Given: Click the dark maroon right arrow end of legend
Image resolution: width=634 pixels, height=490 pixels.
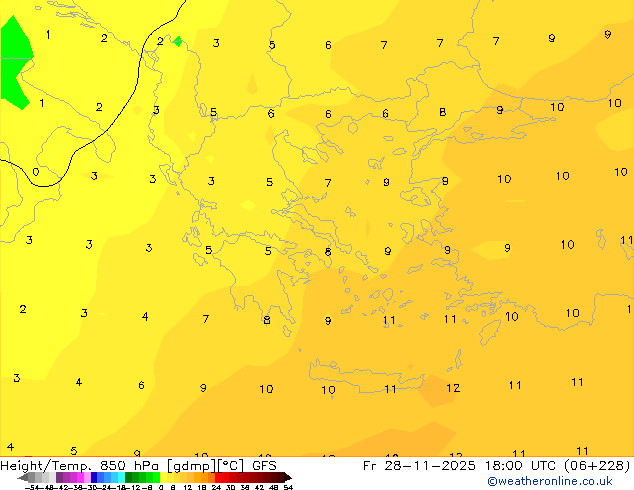Looking at the screenshot, I should point(288,477).
